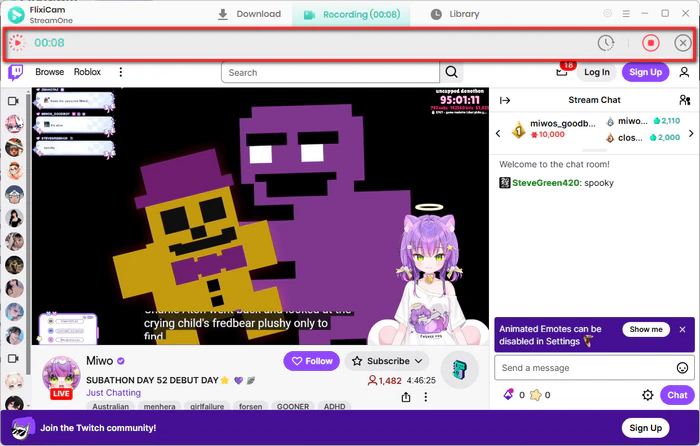Click Show me for animated emotes
The height and width of the screenshot is (446, 700).
point(646,329)
